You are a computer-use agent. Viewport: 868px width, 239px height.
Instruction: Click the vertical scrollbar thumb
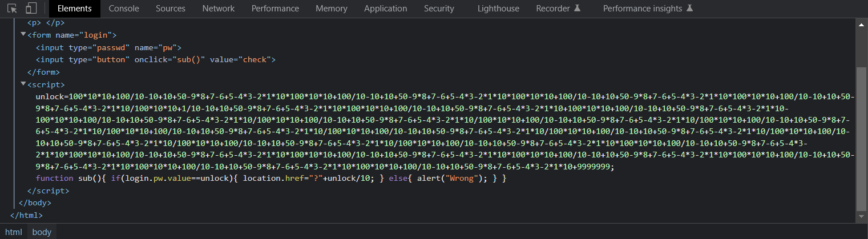[862, 139]
